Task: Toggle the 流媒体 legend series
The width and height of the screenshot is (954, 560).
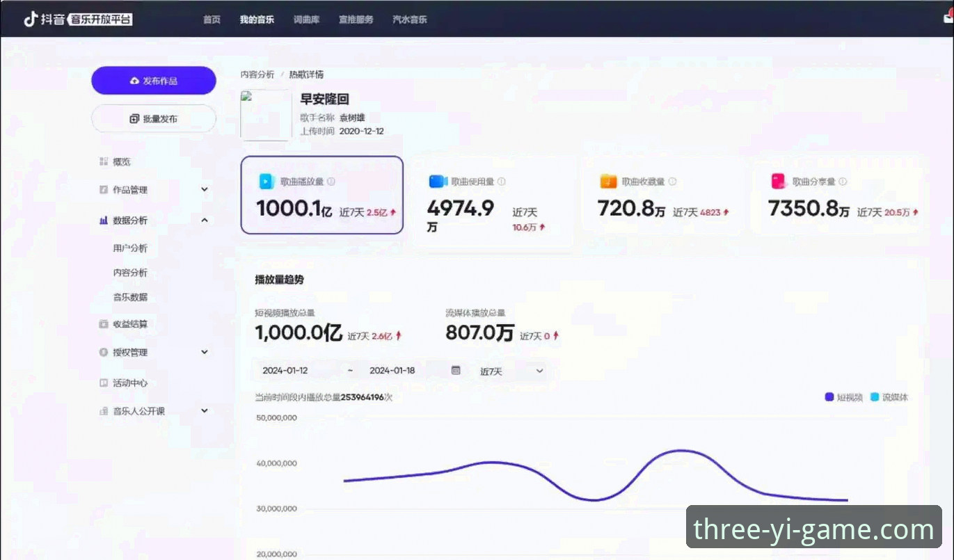Action: 889,397
